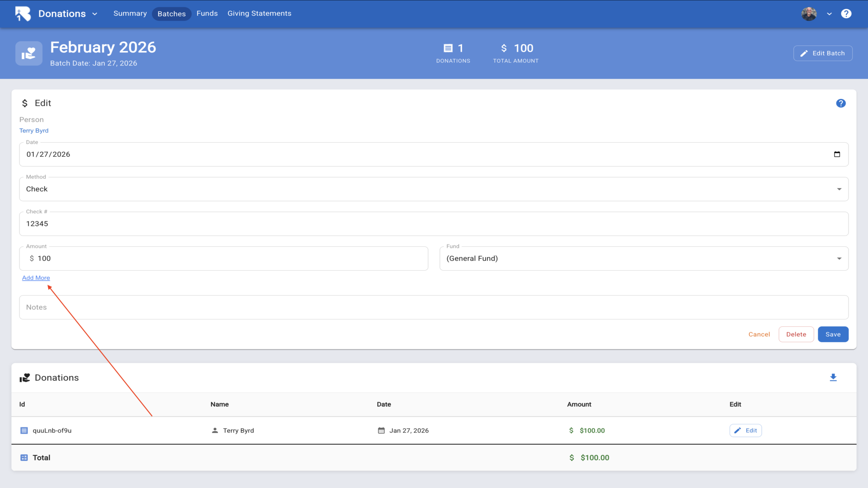Click the Edit panel help question icon
Screen dimensions: 868x488
point(840,103)
